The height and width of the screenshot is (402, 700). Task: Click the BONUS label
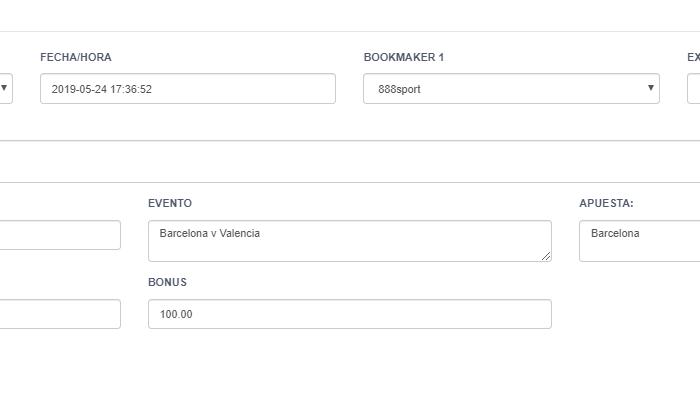coord(167,282)
